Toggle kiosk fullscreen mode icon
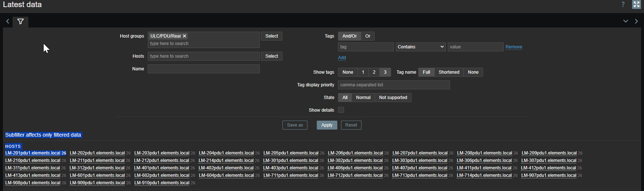The height and width of the screenshot is (191, 644). (x=636, y=4)
